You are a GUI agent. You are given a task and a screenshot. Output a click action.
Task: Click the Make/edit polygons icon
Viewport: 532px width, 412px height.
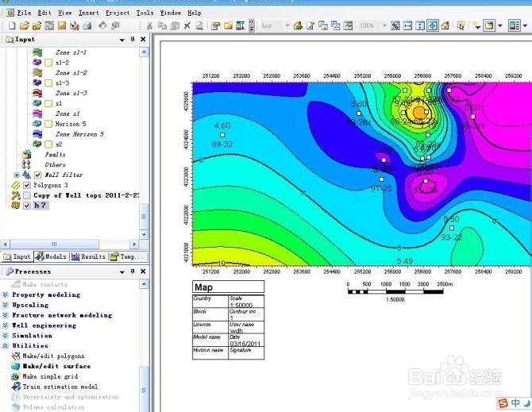pyautogui.click(x=16, y=356)
